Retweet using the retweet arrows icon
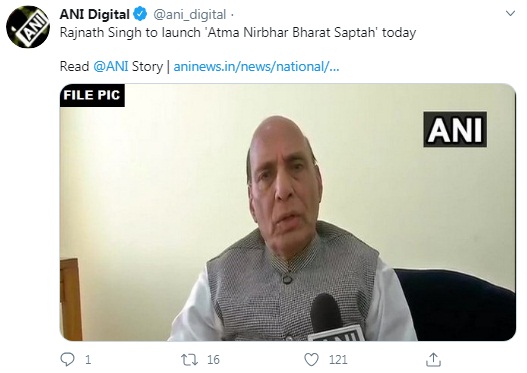The width and height of the screenshot is (527, 373). point(190,360)
